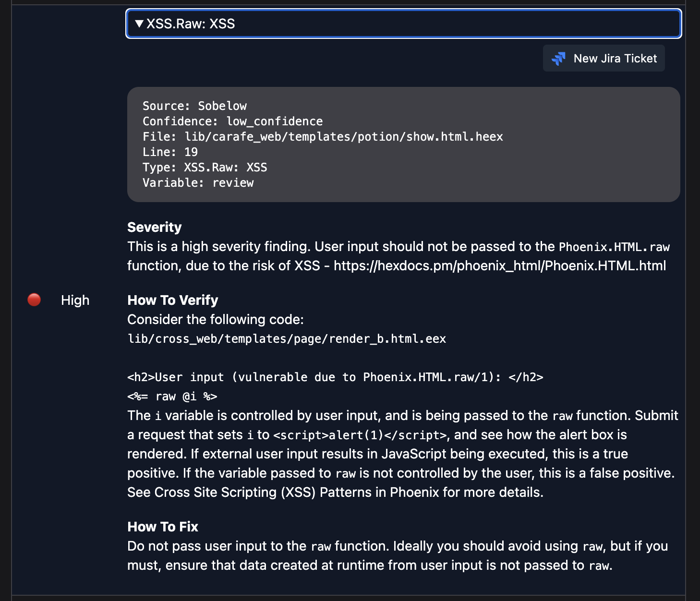Open the hexdocs.pm Phoenix.HTML URL text
700x601 pixels.
500,265
